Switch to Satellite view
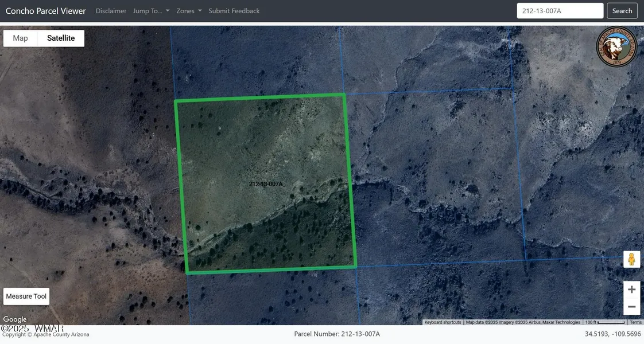The height and width of the screenshot is (344, 644). (61, 38)
